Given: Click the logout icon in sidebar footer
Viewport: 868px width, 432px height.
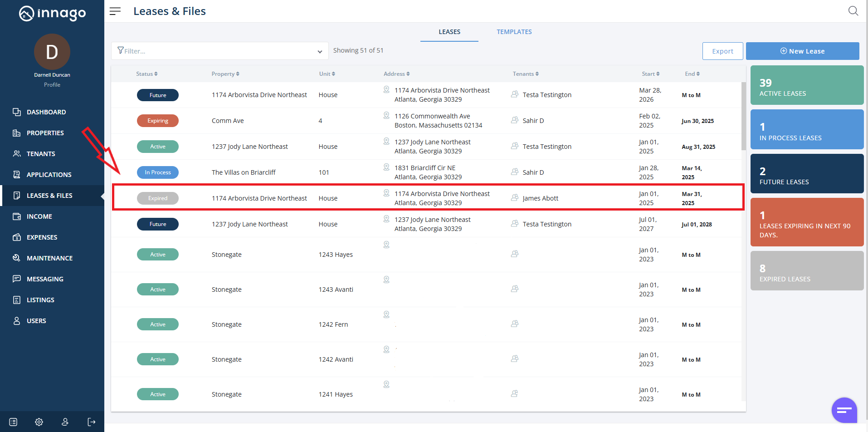Looking at the screenshot, I should coord(92,422).
